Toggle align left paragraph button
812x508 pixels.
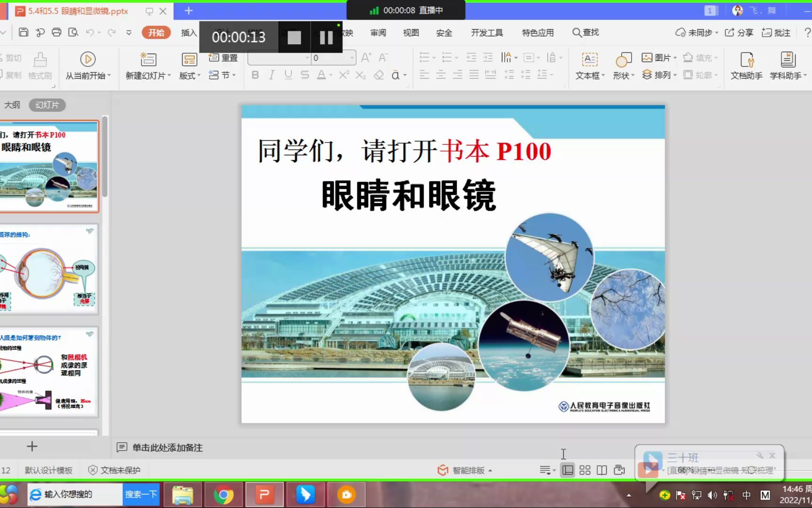[x=424, y=75]
